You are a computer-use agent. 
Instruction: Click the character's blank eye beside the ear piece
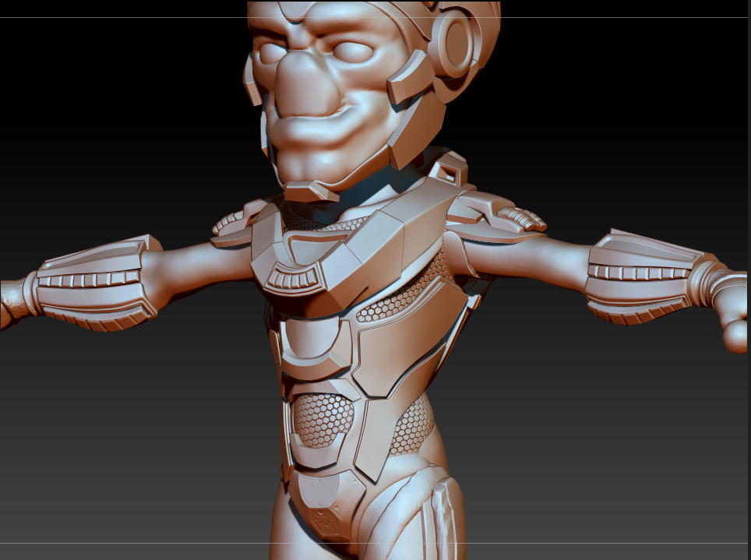click(353, 51)
